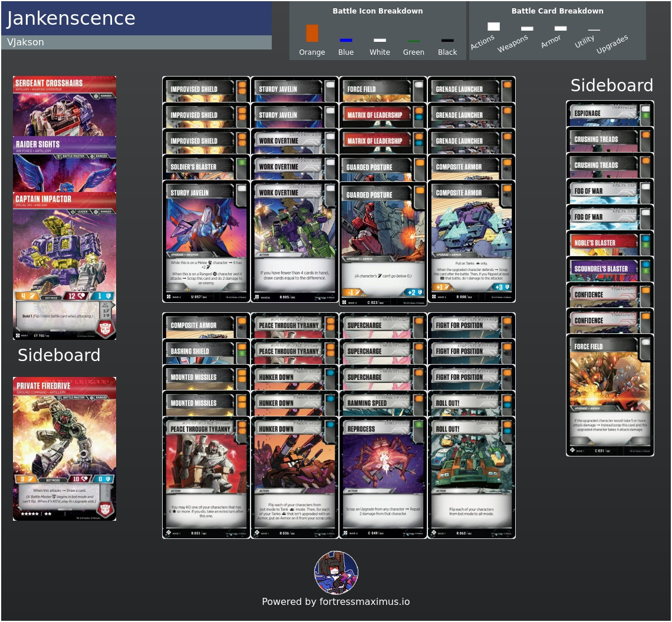672x622 pixels.
Task: Select the Bashing Shield card
Action: click(206, 351)
